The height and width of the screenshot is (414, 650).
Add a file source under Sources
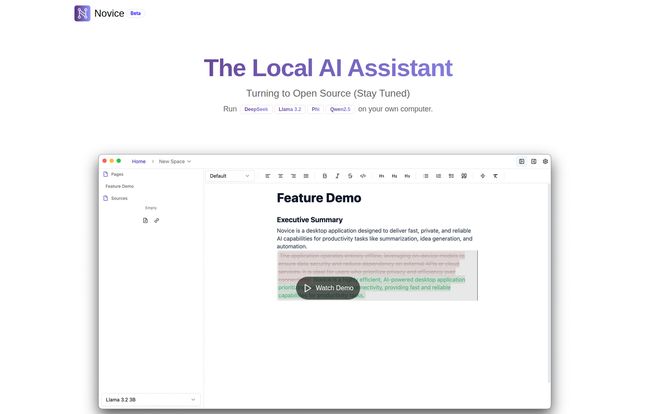pos(145,220)
